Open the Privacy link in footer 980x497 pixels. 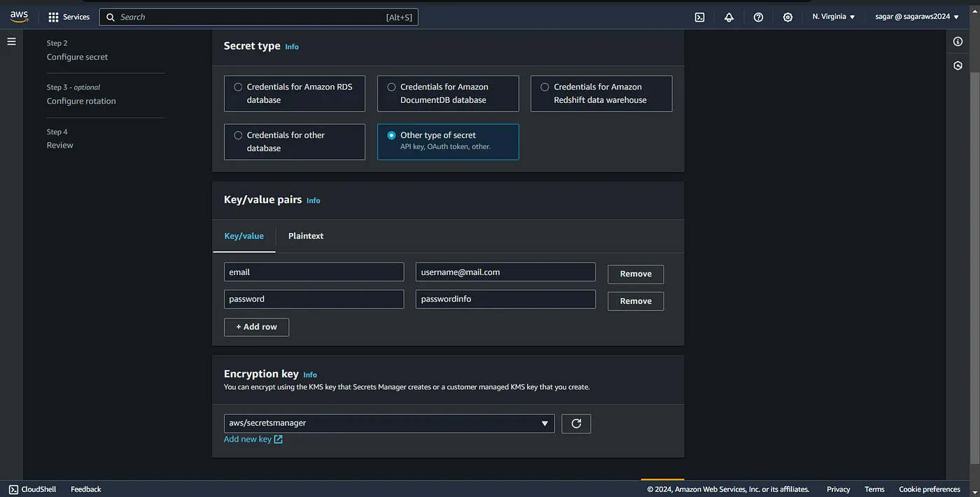pos(838,489)
